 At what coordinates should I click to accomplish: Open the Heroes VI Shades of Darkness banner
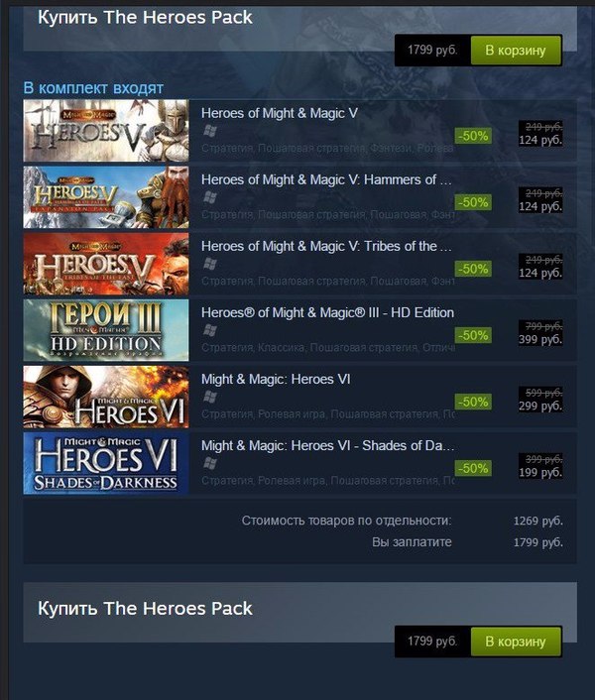pos(106,463)
